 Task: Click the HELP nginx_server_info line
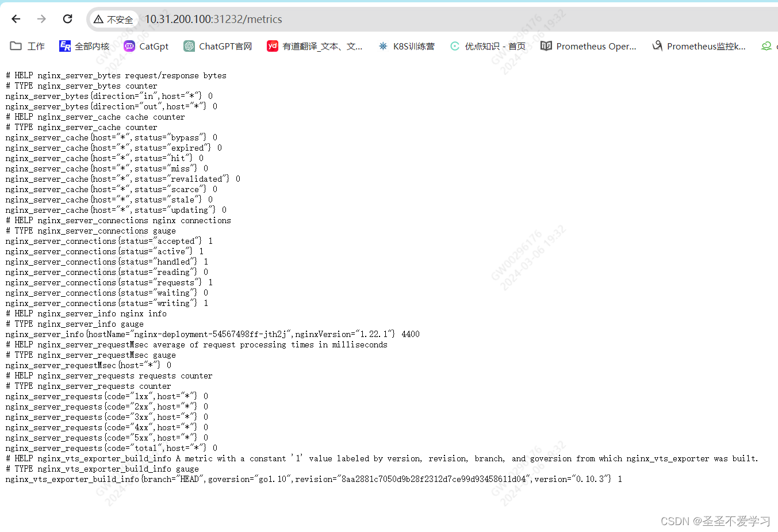pyautogui.click(x=86, y=313)
